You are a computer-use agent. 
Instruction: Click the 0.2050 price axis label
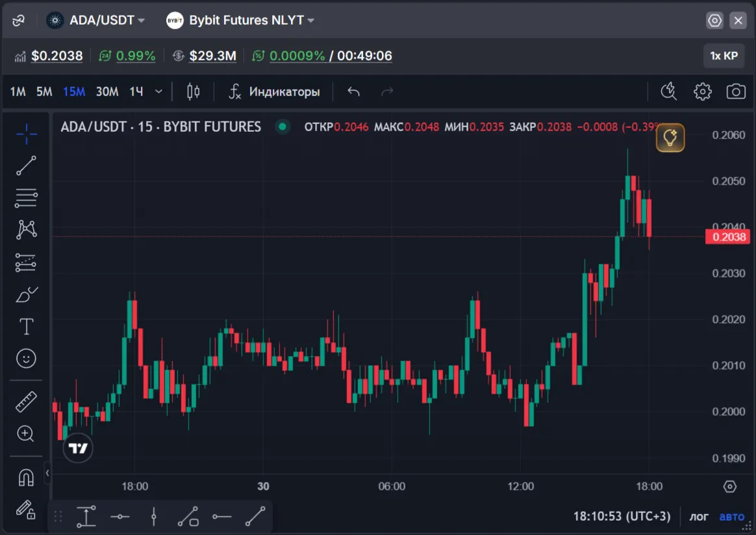(x=728, y=181)
